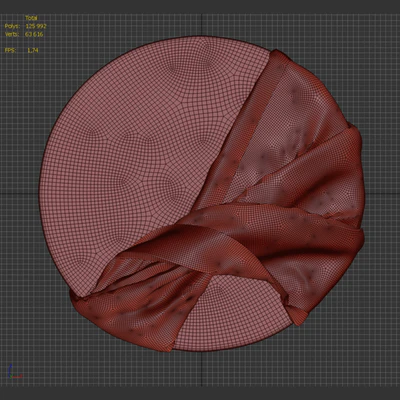Click the red Y axis line of gizmo
This screenshot has height=400, width=400.
17,376
